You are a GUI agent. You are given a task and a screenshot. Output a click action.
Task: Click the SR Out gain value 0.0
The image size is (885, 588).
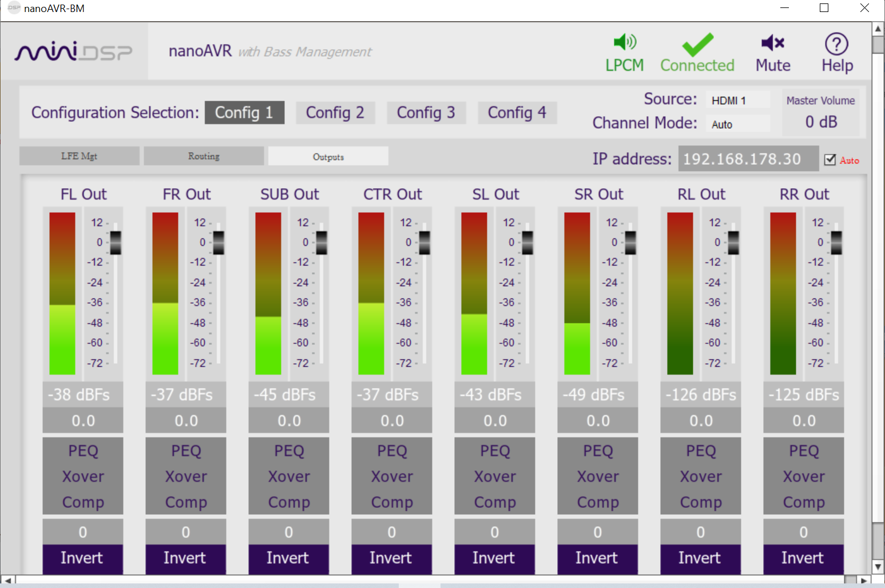(x=598, y=420)
